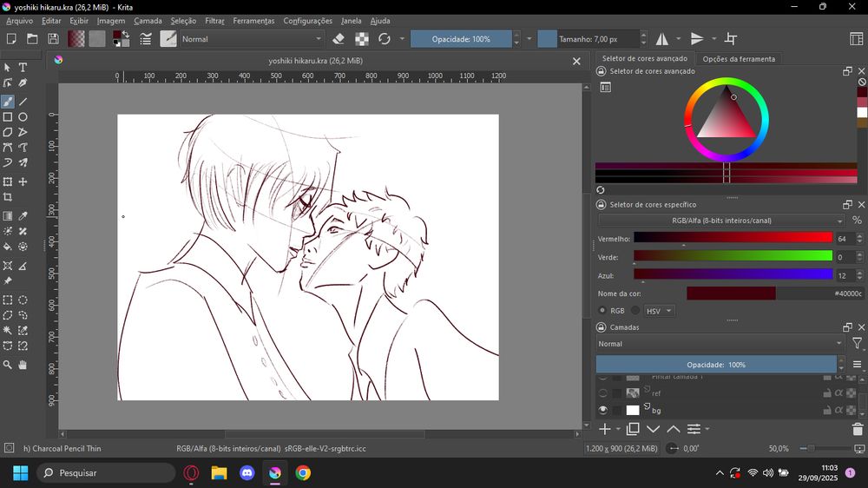Pick the Fill bucket tool
868x488 pixels.
[8, 247]
